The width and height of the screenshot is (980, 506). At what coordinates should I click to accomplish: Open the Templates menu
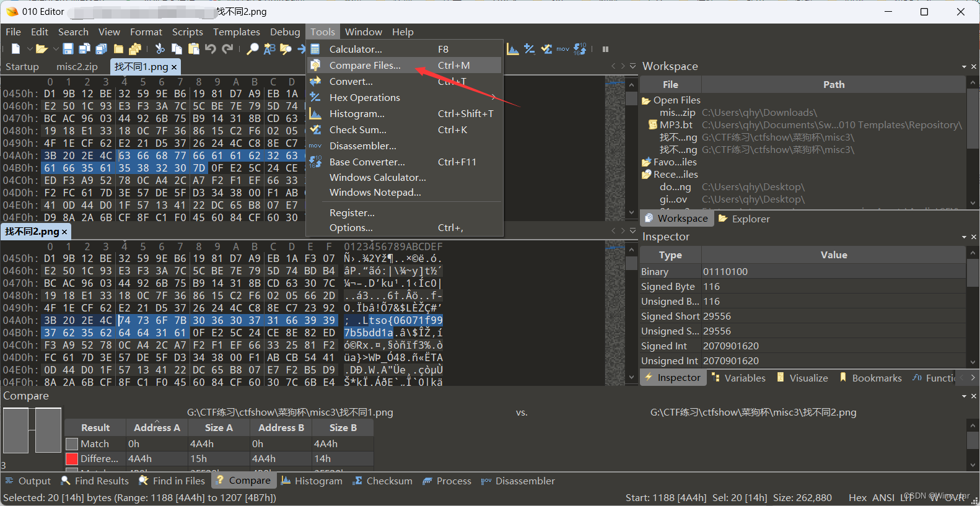(237, 32)
